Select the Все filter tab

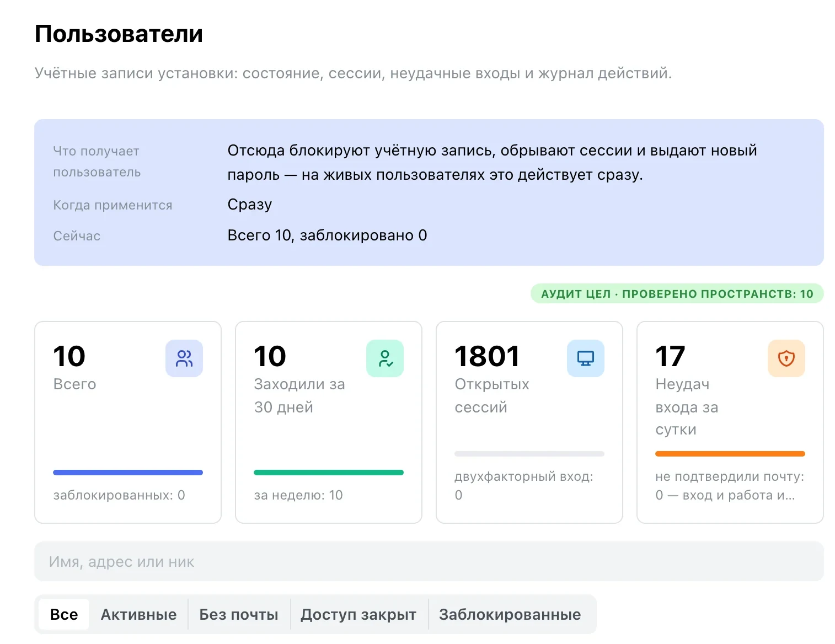[x=64, y=614]
